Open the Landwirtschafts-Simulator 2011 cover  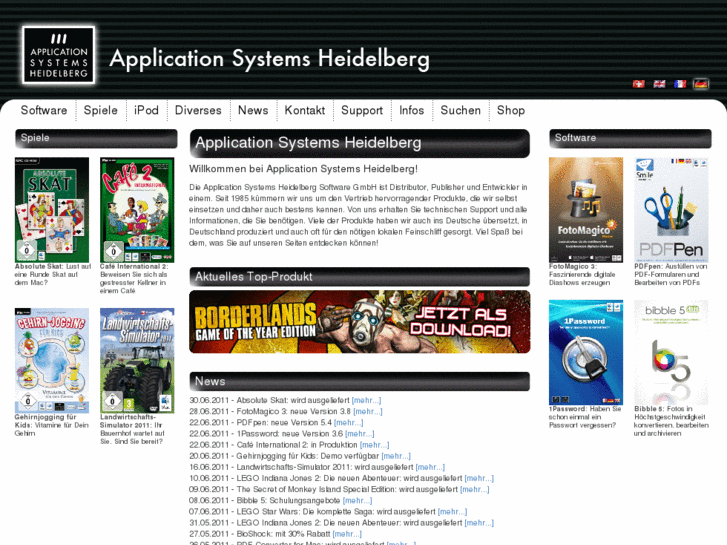click(137, 360)
